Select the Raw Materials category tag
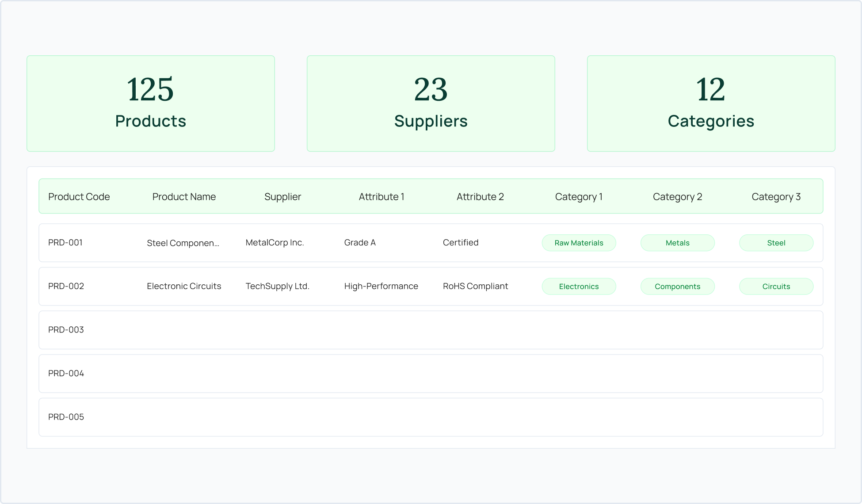 tap(579, 243)
